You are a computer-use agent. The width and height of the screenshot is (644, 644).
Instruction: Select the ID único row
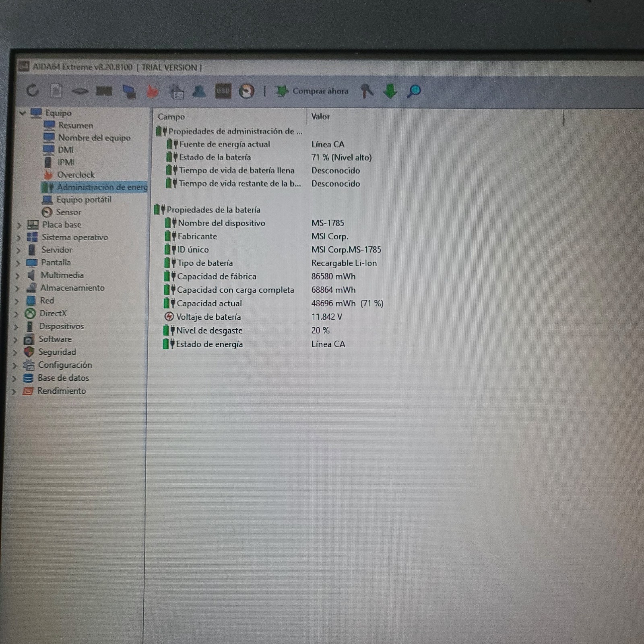click(x=273, y=250)
